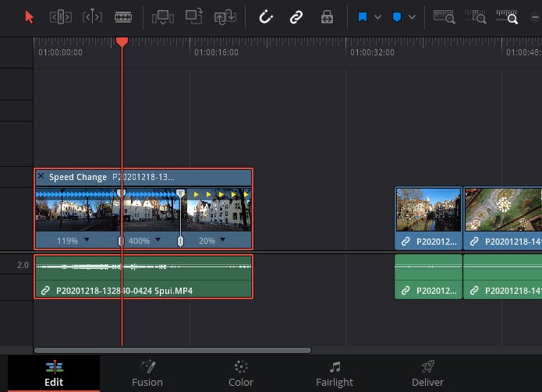This screenshot has width=542, height=392.
Task: Switch to the Fusion page
Action: point(147,373)
